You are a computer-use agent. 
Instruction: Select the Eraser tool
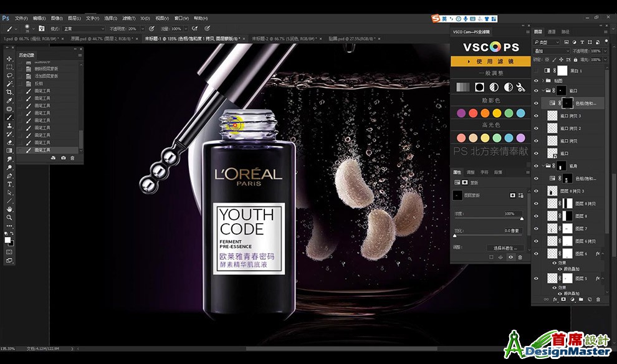click(9, 143)
